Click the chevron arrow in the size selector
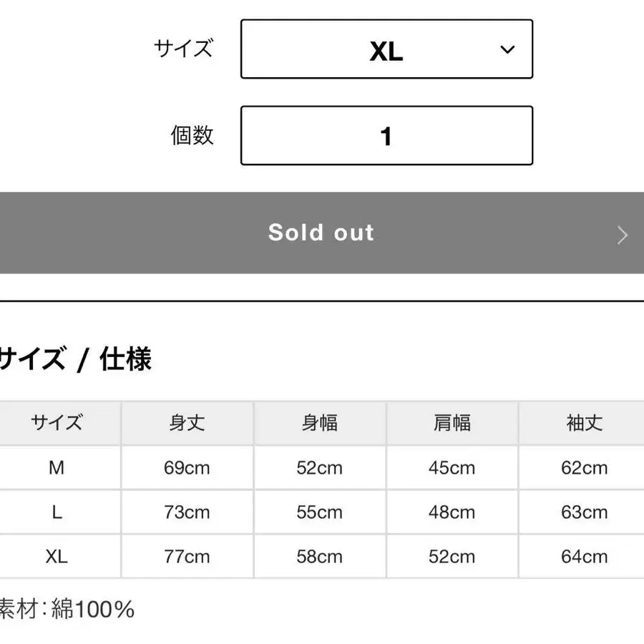644x644 pixels. click(507, 50)
